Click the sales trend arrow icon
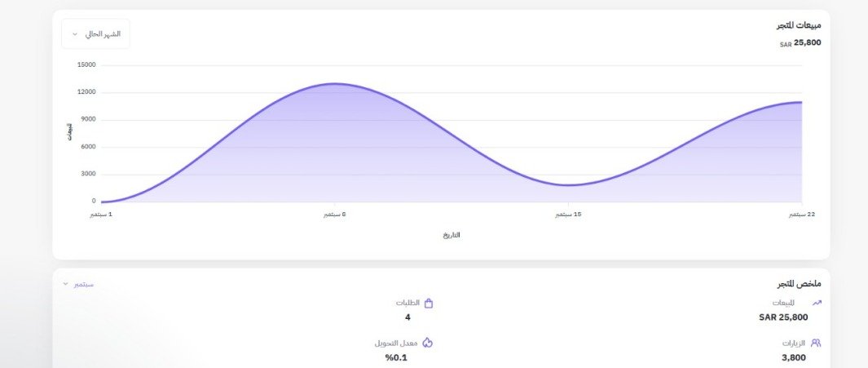The width and height of the screenshot is (868, 368). click(x=817, y=303)
